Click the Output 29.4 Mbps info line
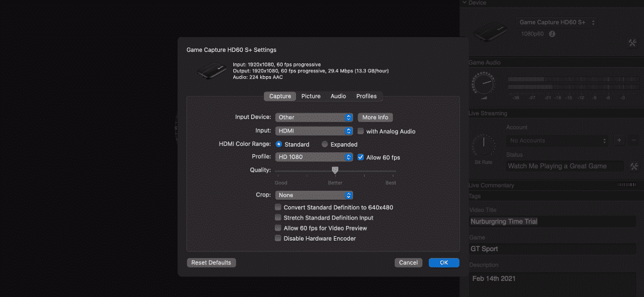 [x=311, y=71]
